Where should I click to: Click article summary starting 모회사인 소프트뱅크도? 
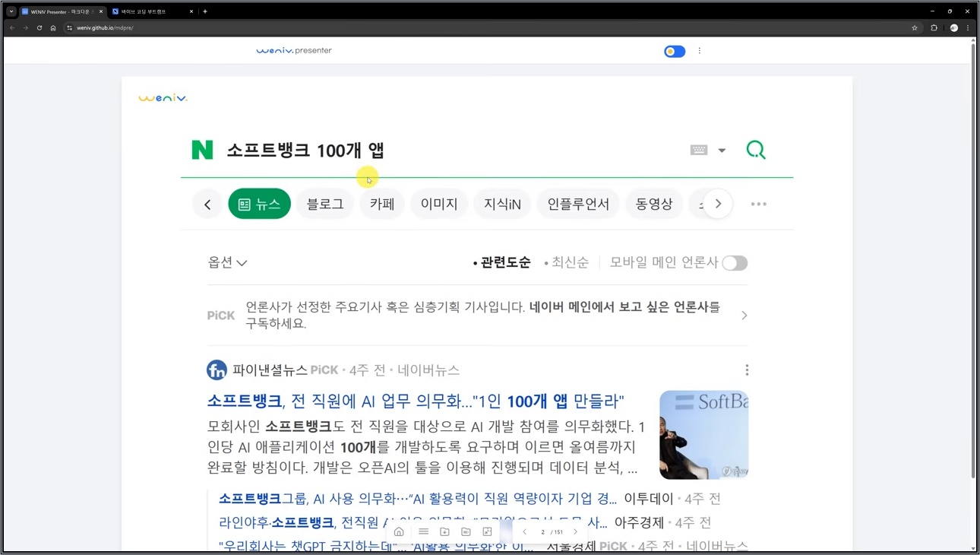pos(426,447)
